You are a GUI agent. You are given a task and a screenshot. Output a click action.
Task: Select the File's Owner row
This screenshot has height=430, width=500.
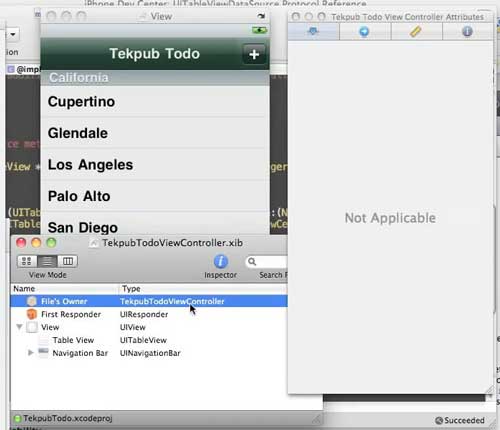tap(149, 301)
